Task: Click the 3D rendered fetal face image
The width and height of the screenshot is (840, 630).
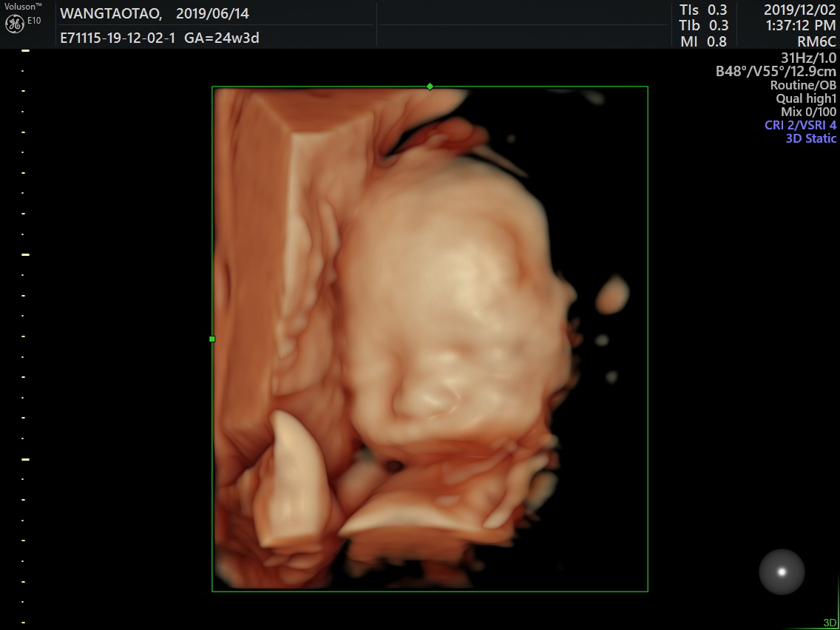Action: [430, 339]
